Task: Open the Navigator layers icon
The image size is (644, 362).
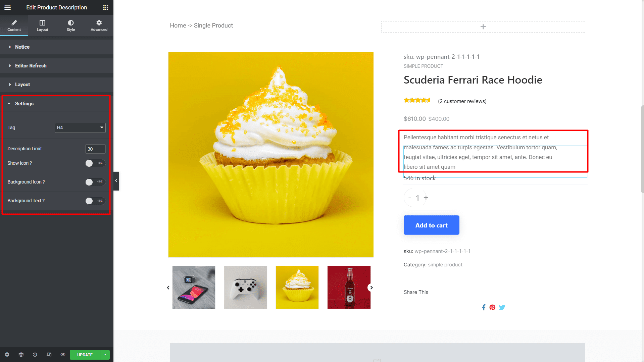Action: (21, 355)
